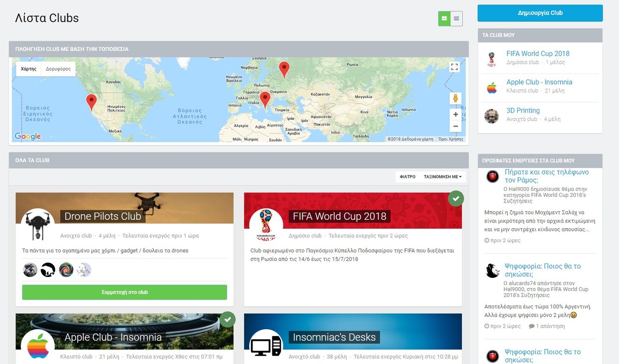Open Apple Club - Insomnia in my clubs

[539, 82]
